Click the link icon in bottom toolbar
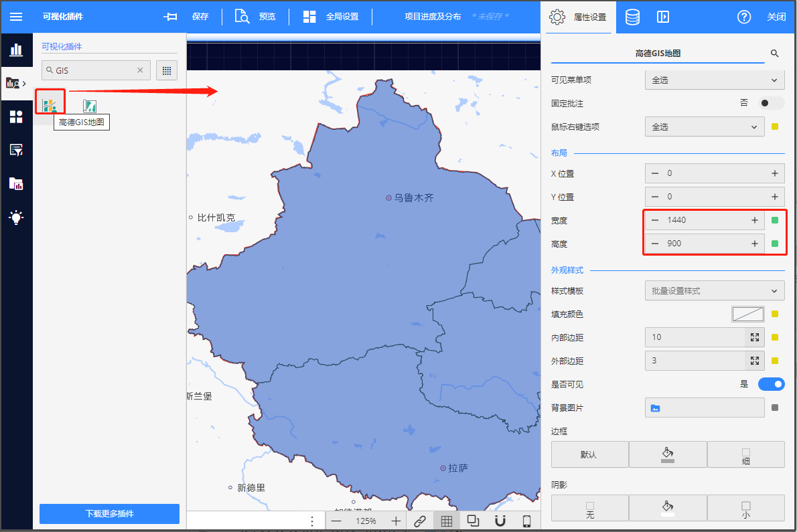This screenshot has width=797, height=532. [x=419, y=521]
